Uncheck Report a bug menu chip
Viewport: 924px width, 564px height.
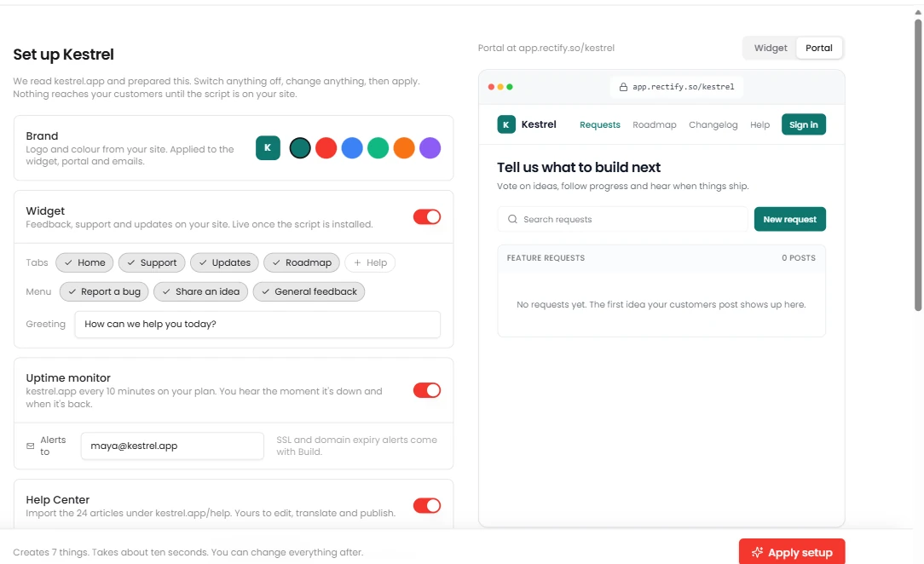[104, 291]
